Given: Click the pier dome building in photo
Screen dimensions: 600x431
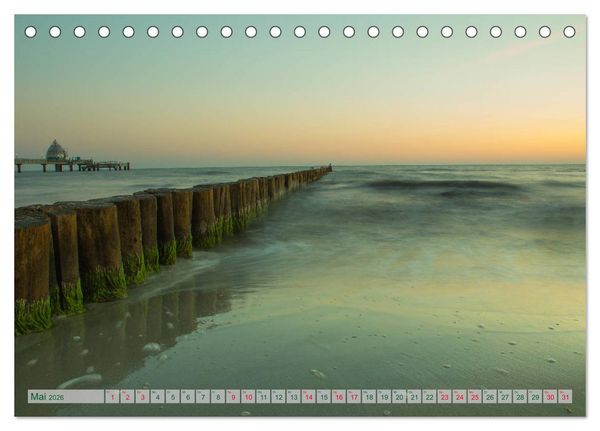Looking at the screenshot, I should (x=56, y=150).
